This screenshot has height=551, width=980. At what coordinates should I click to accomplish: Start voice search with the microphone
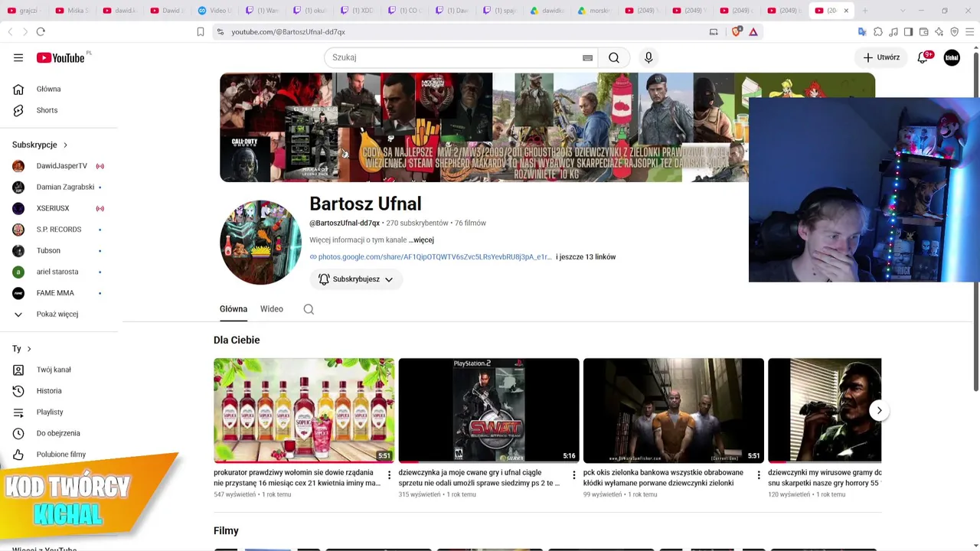point(648,57)
